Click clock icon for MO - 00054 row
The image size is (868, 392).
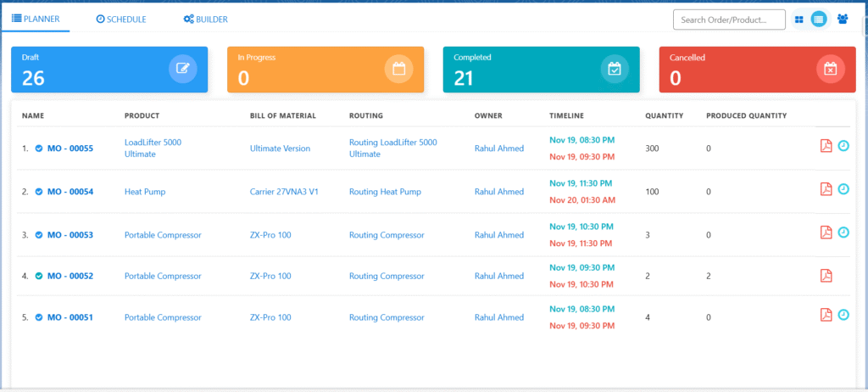(x=843, y=188)
